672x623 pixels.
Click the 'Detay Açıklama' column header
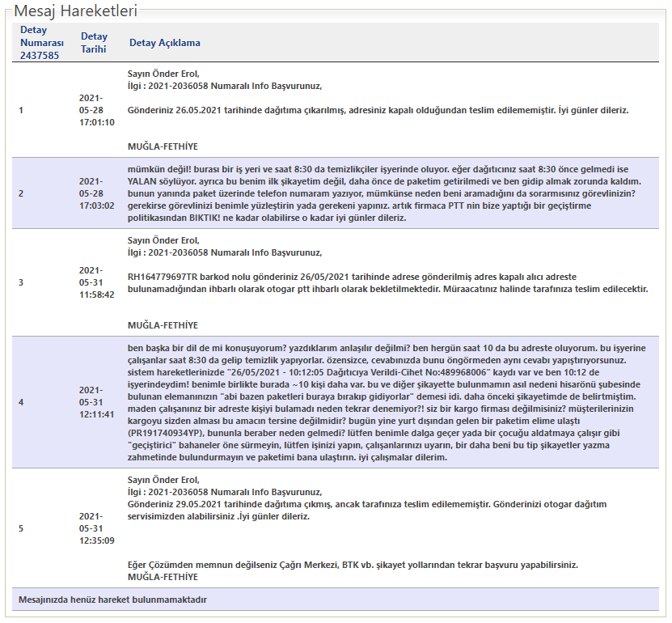(165, 43)
